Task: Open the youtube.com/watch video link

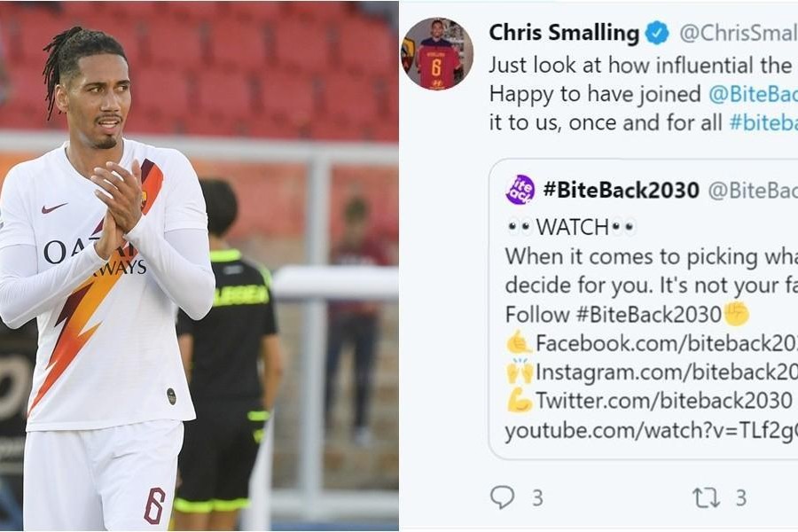Action: 652,431
